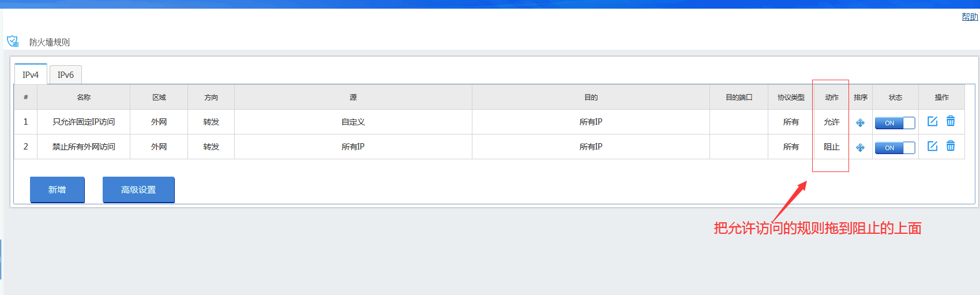Toggle the ON switch for rule 1
The width and height of the screenshot is (980, 295).
[x=895, y=122]
